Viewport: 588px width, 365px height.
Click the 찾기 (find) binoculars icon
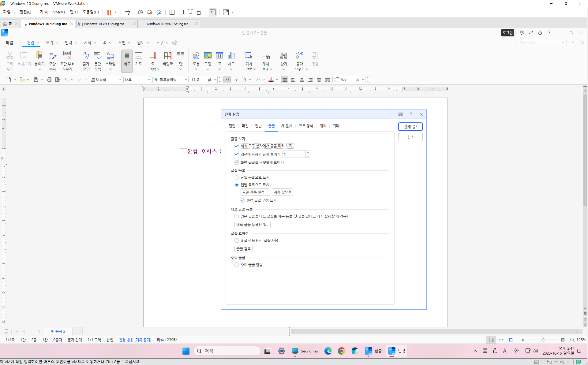pyautogui.click(x=283, y=56)
